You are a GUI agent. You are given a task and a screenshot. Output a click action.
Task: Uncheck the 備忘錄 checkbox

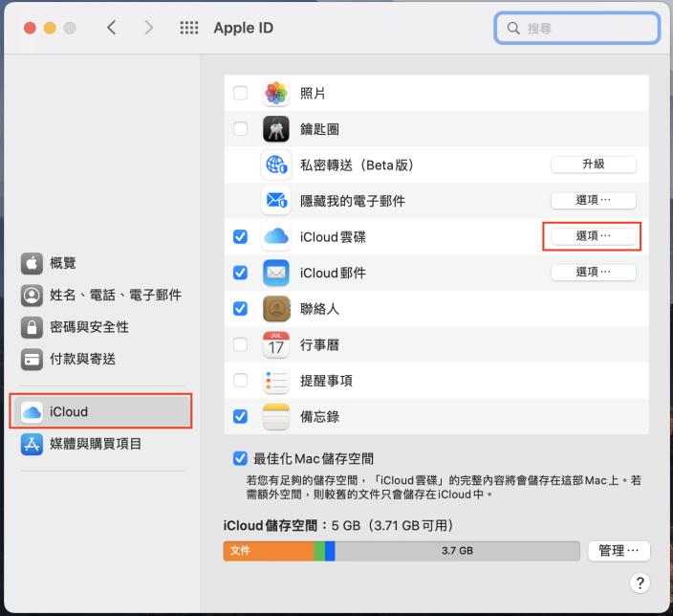240,416
